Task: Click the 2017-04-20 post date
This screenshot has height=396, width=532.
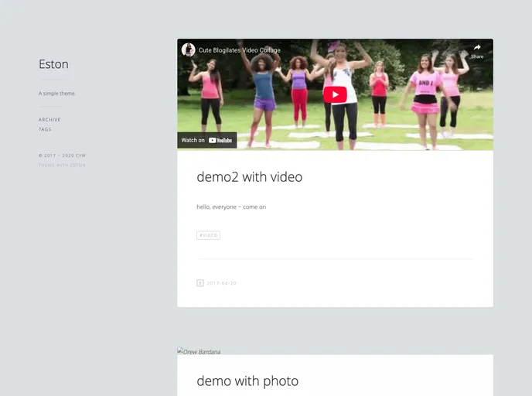Action: [221, 283]
